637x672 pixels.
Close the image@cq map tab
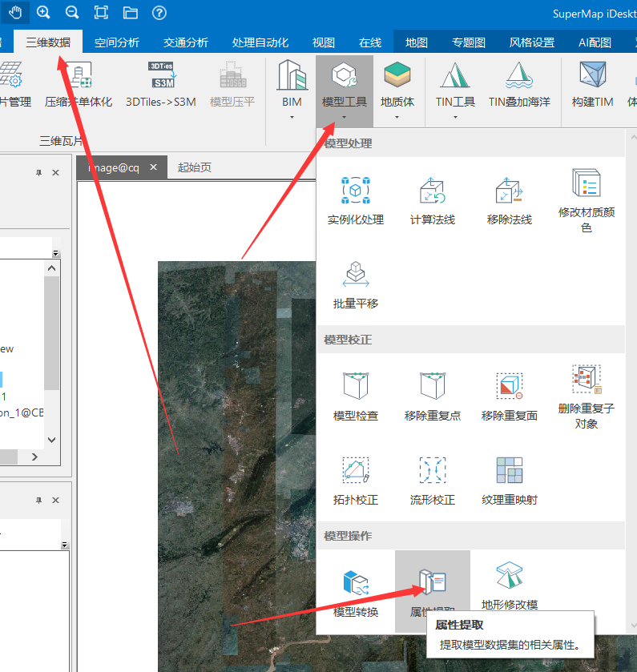coord(154,167)
